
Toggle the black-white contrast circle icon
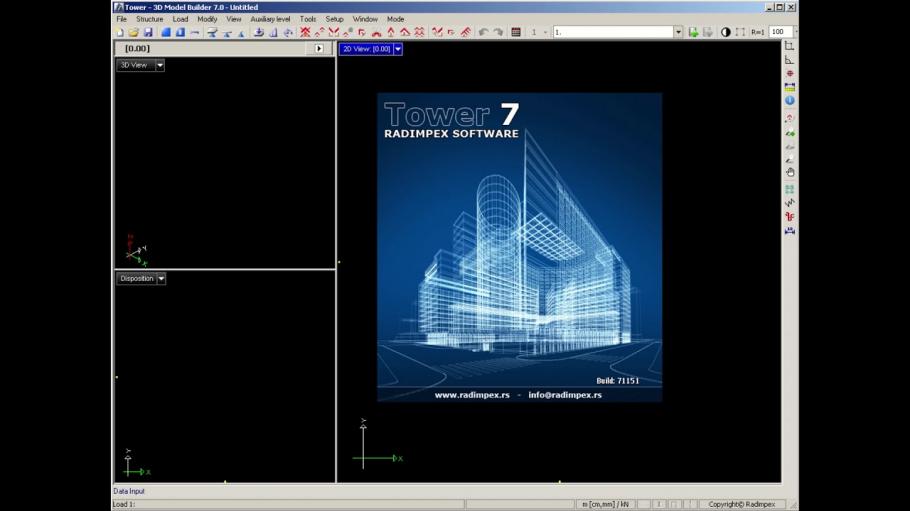click(x=725, y=33)
